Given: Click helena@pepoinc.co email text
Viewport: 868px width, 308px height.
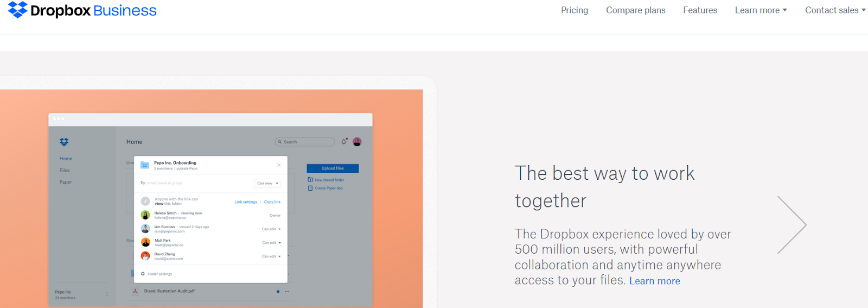Looking at the screenshot, I should point(170,218).
